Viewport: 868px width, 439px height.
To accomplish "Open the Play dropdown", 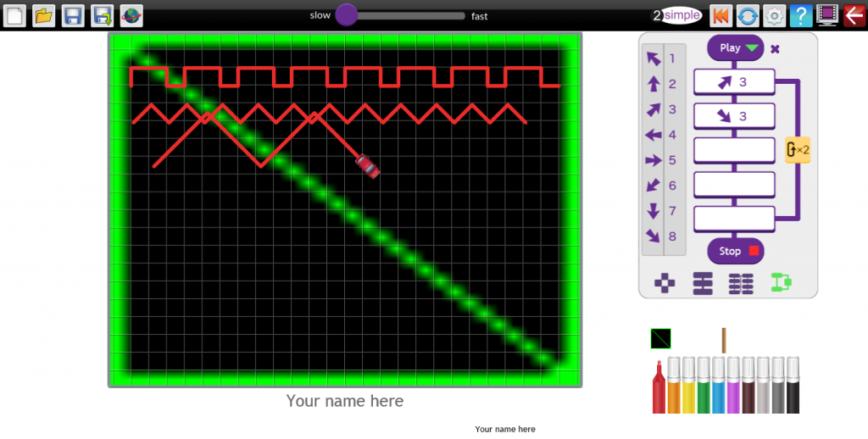I will point(736,48).
